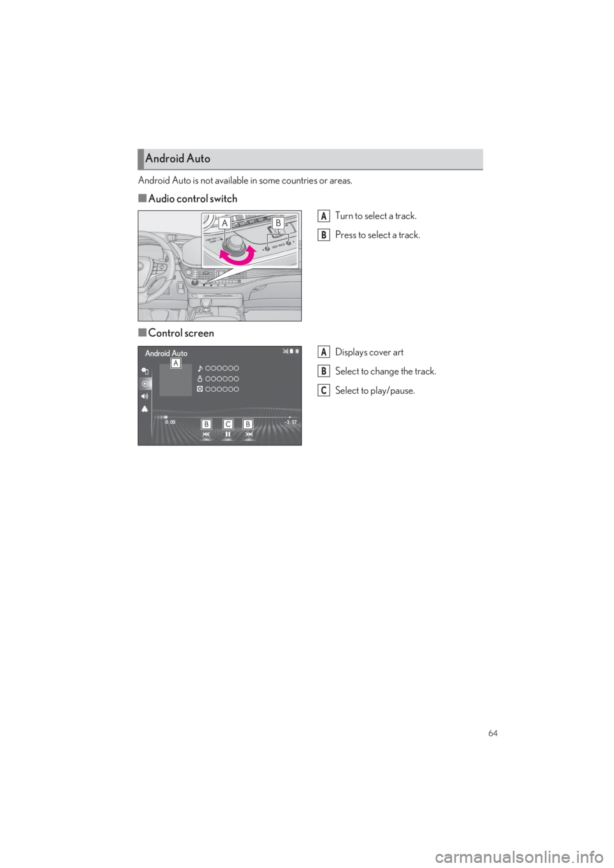Image resolution: width=614 pixels, height=868 pixels.
Task: Click the music note track title row
Action: tap(218, 368)
